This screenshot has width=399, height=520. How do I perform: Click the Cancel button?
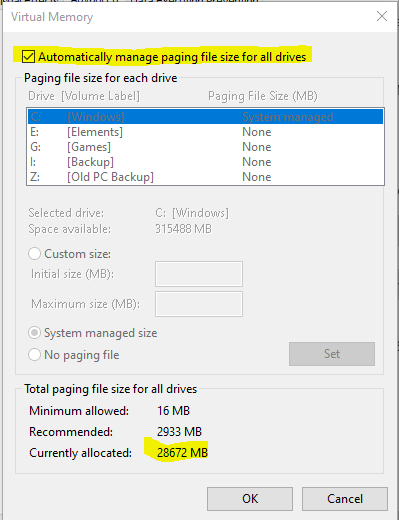coord(345,499)
